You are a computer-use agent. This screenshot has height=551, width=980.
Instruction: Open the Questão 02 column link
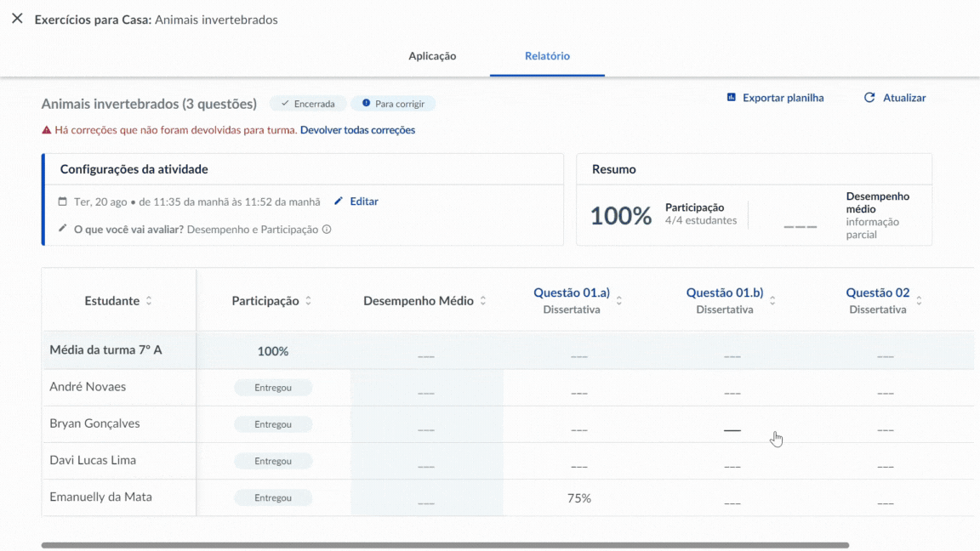pyautogui.click(x=877, y=293)
